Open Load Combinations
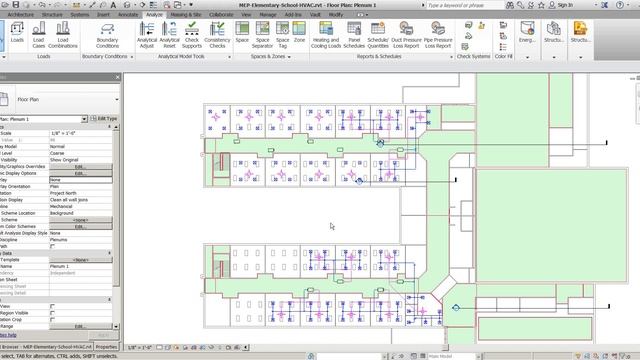 [63, 35]
